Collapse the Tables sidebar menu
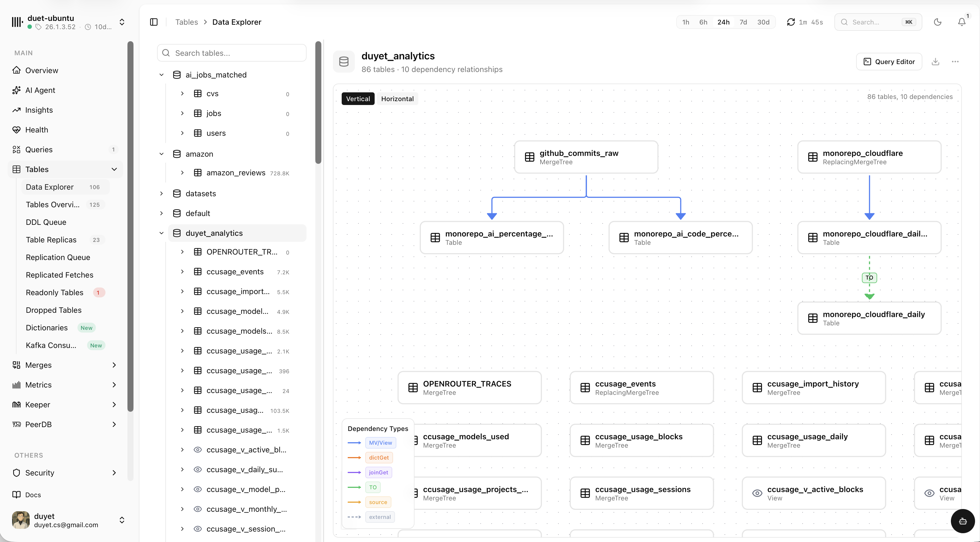Viewport: 980px width, 542px height. pyautogui.click(x=114, y=169)
